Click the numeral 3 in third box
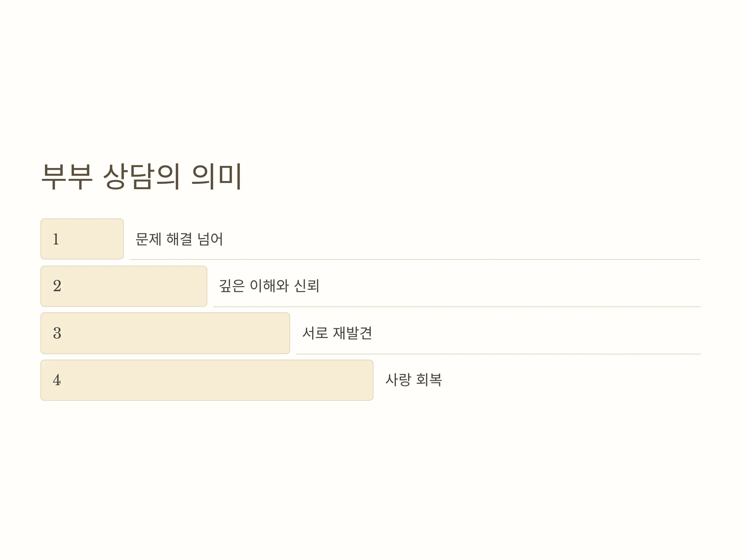Screen dimensions: 747x560 click(x=57, y=333)
